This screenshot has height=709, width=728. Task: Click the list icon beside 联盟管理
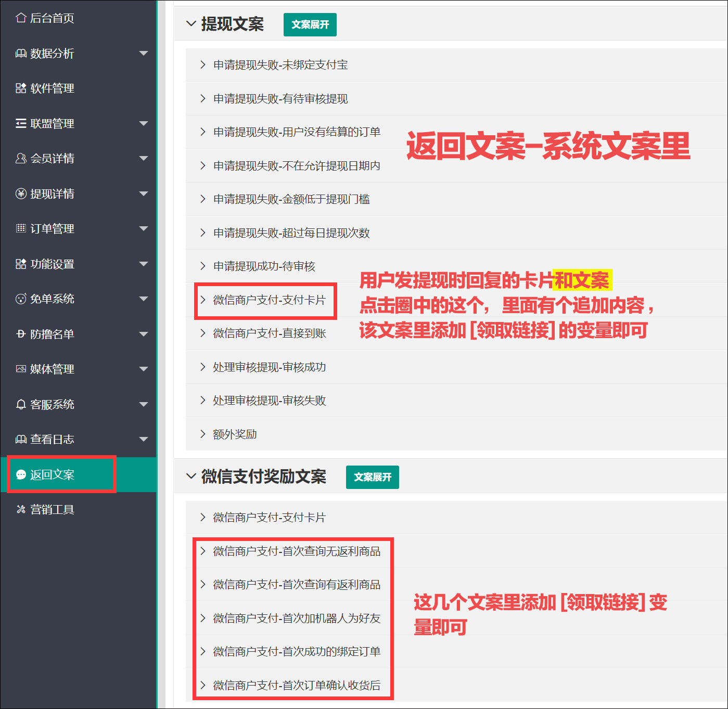[x=21, y=124]
